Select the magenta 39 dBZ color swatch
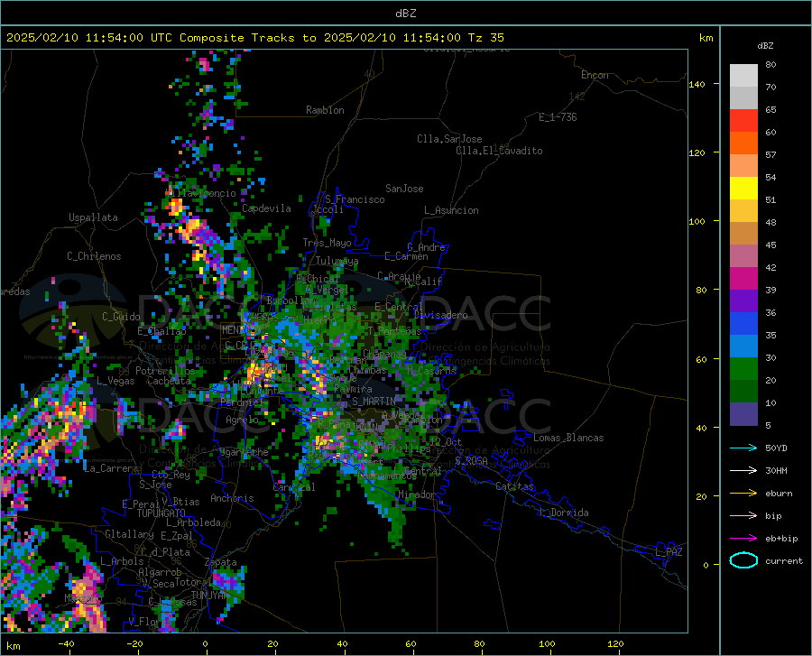This screenshot has width=812, height=656. point(743,279)
